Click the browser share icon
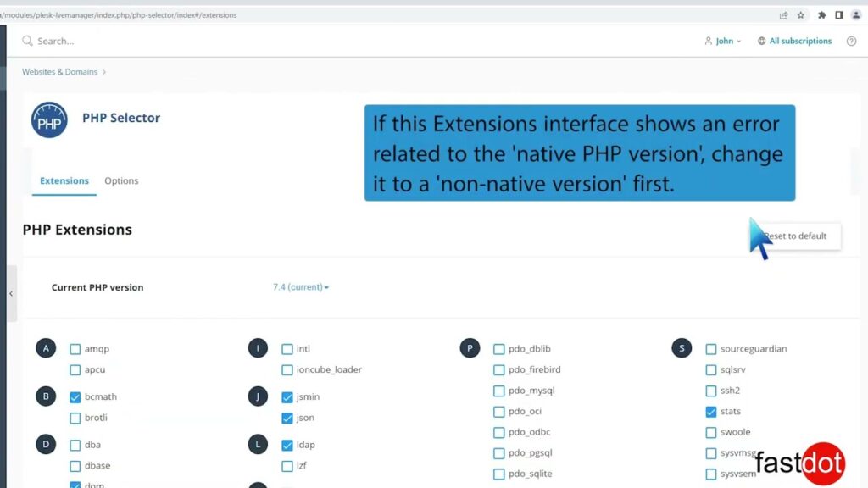The height and width of the screenshot is (488, 868). 782,14
